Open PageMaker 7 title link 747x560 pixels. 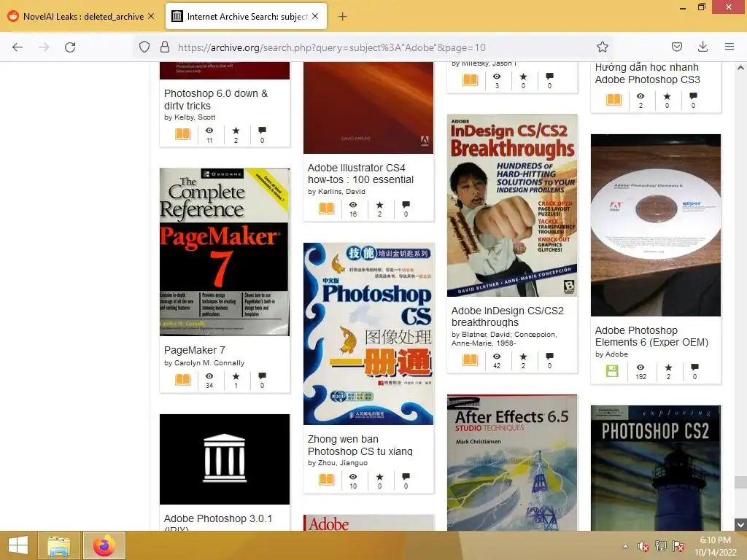(194, 350)
